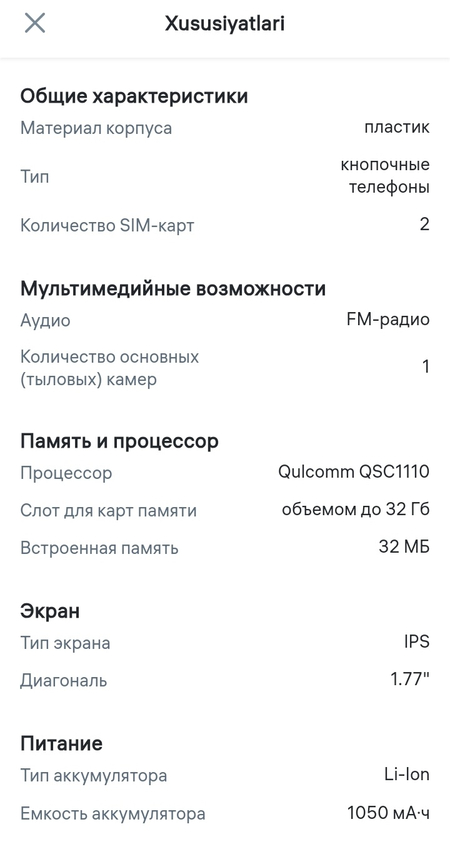Tap the Мультимедийные возможности heading
This screenshot has width=450, height=861.
[173, 288]
